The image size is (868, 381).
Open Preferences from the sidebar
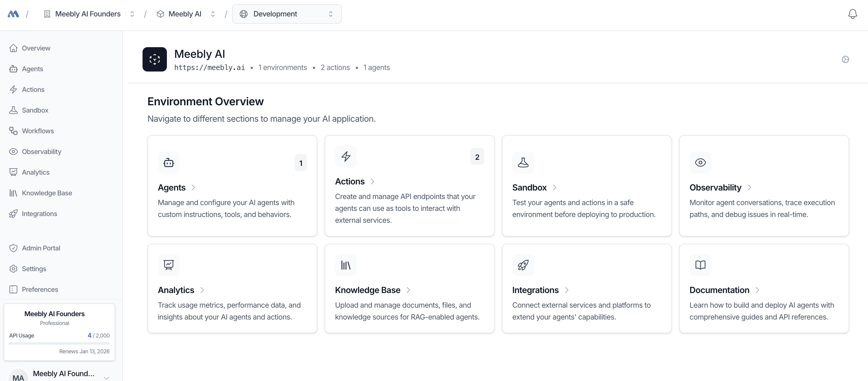[40, 289]
